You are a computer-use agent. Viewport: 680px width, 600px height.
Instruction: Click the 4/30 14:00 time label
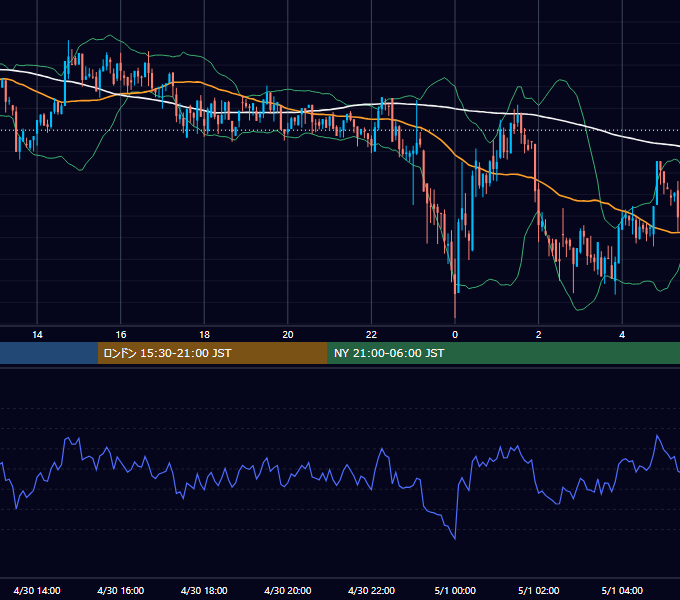(x=37, y=590)
